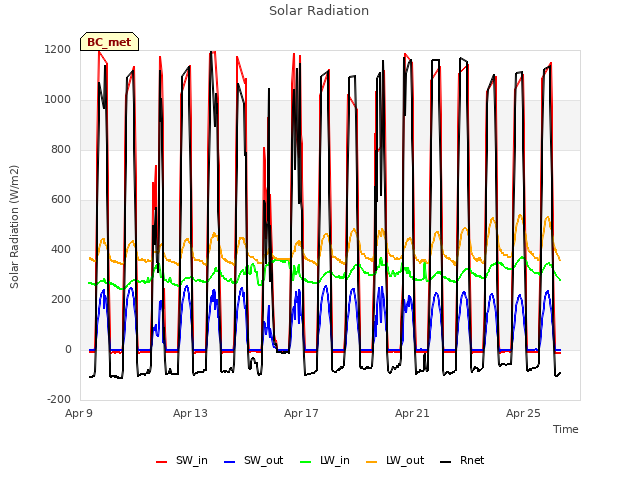Click the Apr 21 x-axis label
Screen dimensions: 640x480
tap(412, 413)
